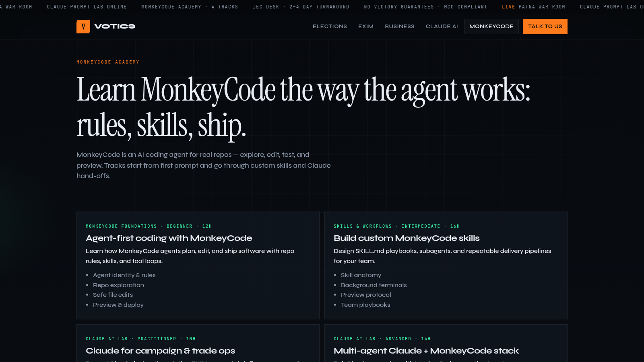
Task: Click the Repo exploration bullet
Action: click(x=118, y=285)
